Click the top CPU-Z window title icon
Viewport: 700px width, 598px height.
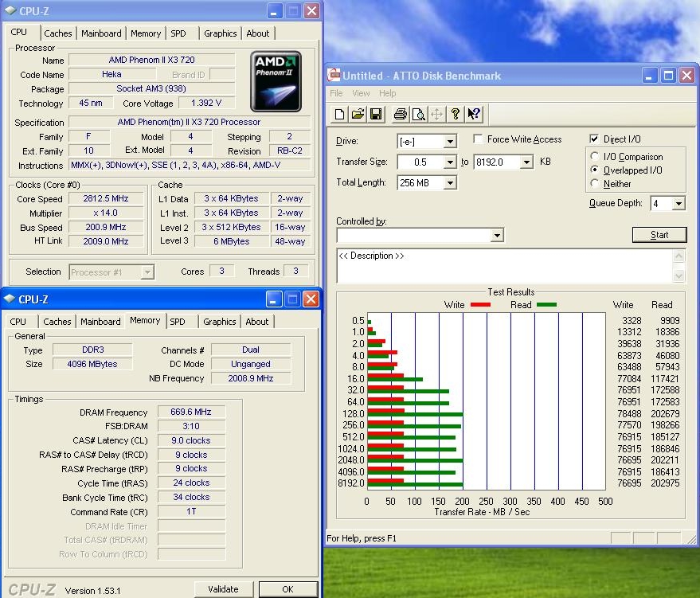[10, 10]
